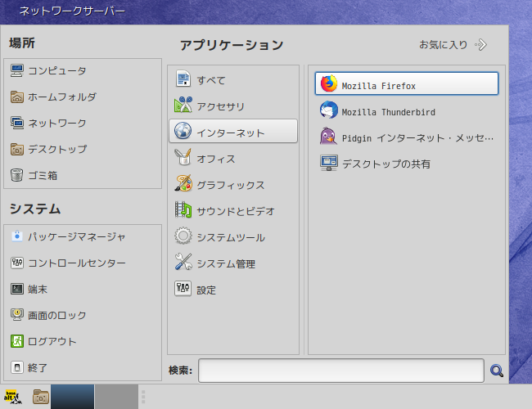Click the panel handle dots

point(143,397)
